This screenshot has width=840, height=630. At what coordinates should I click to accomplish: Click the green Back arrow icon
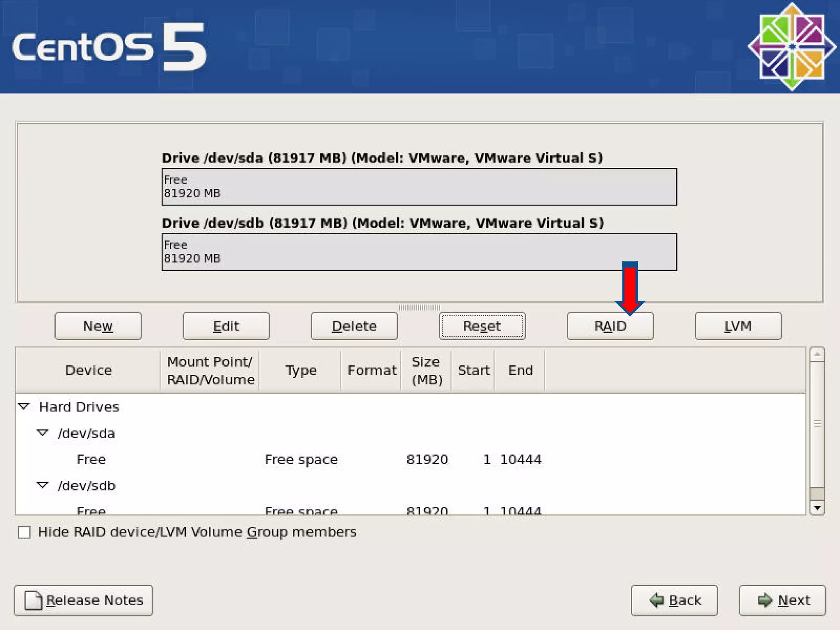657,600
